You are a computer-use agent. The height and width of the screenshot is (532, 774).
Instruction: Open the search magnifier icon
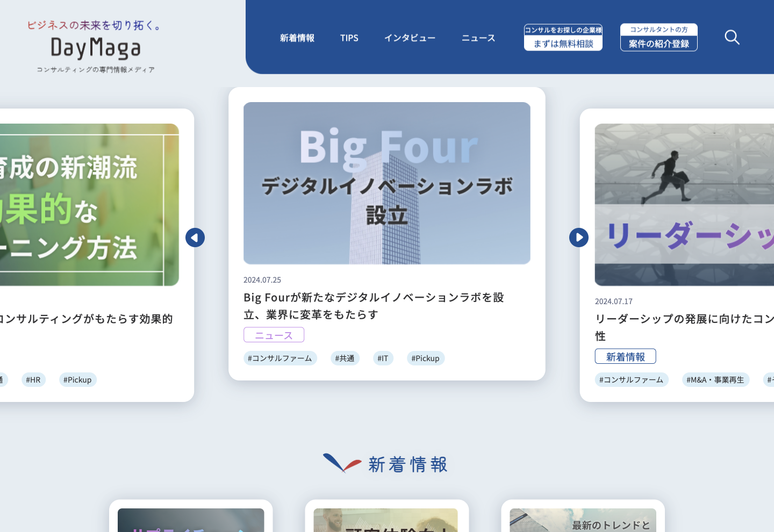pos(732,37)
